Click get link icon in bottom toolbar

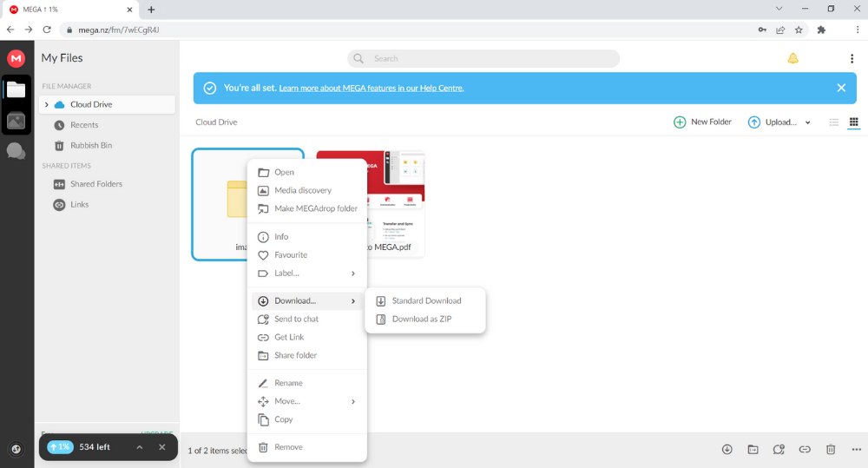pyautogui.click(x=805, y=450)
